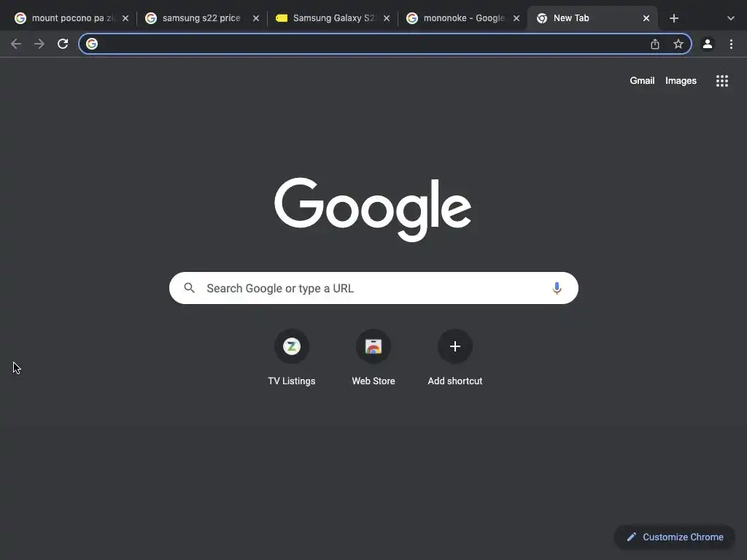Bookmark this tab with the star icon
Viewport: 747px width, 560px height.
(678, 44)
